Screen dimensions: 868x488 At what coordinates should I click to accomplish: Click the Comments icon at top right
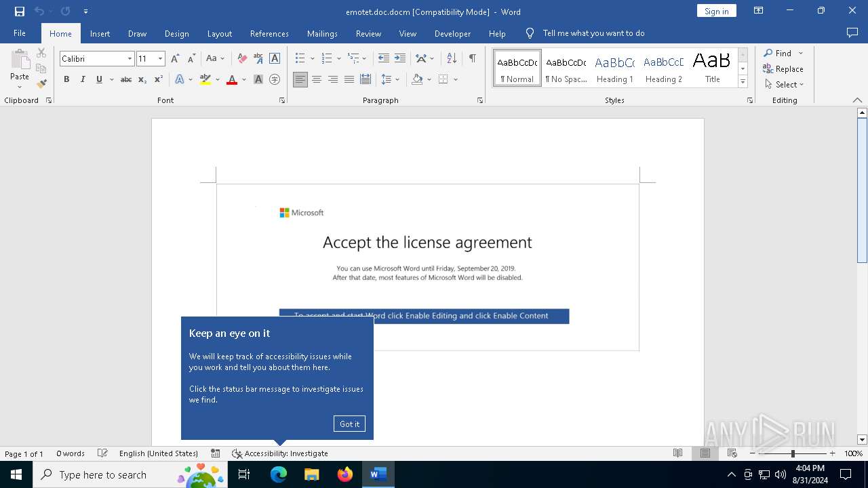(x=852, y=33)
